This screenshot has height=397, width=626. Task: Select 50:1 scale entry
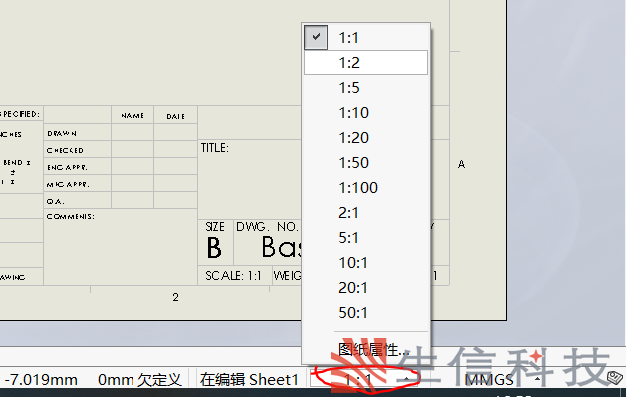point(366,313)
